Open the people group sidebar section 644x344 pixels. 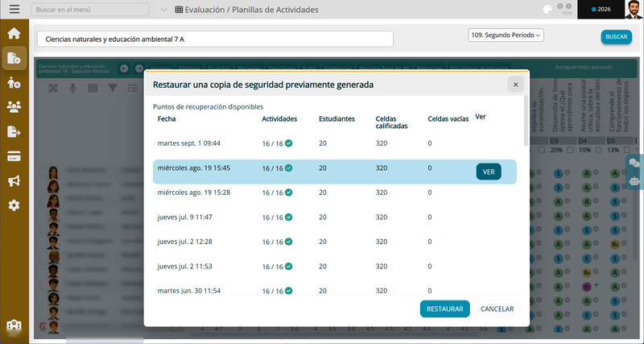coord(14,107)
